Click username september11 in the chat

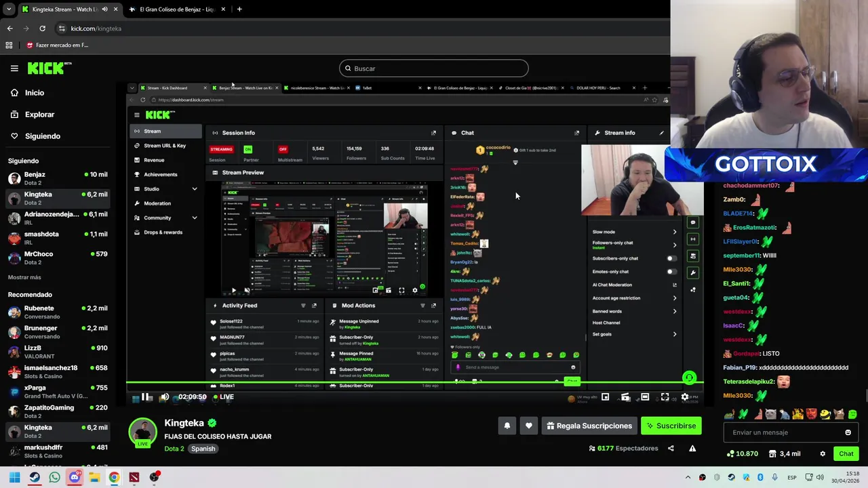741,256
